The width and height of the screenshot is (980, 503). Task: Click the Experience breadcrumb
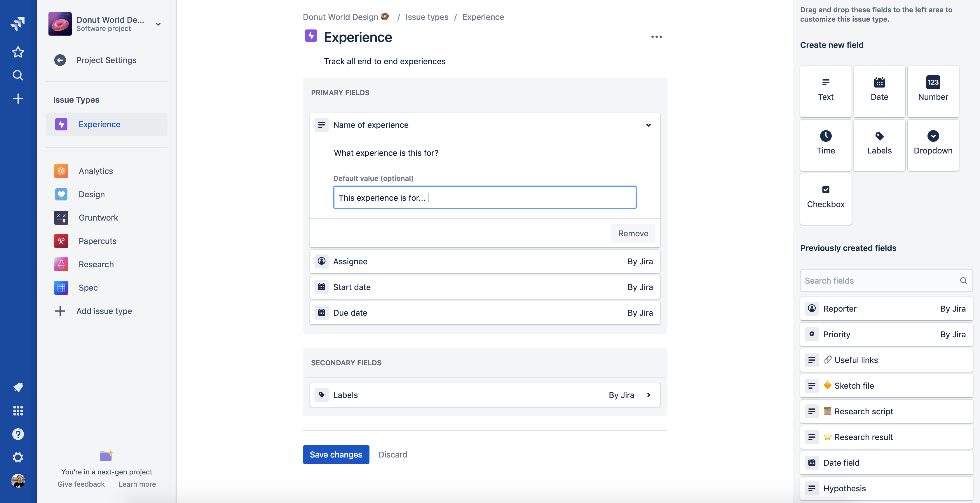[483, 17]
